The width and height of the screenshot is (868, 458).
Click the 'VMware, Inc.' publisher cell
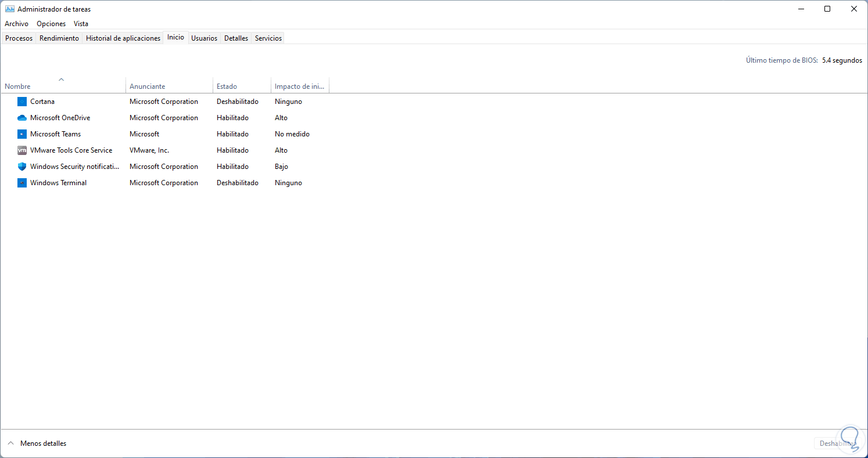pos(149,150)
